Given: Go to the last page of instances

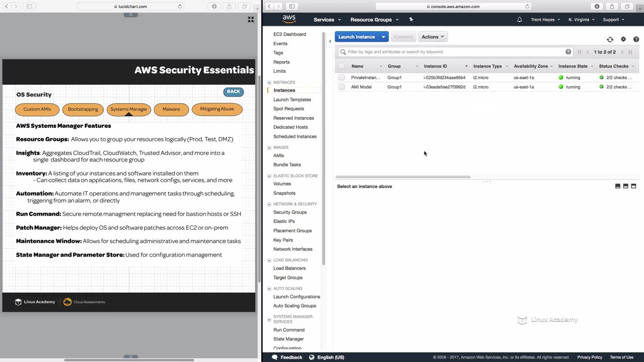Looking at the screenshot, I should (630, 52).
